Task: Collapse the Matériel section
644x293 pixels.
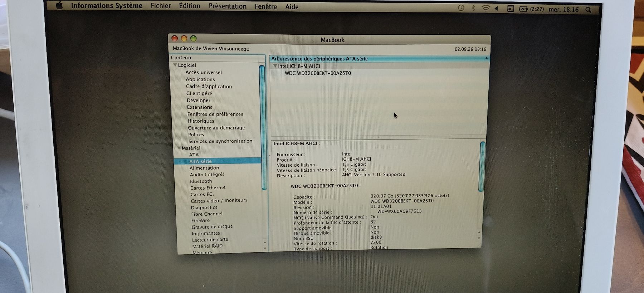Action: 179,148
